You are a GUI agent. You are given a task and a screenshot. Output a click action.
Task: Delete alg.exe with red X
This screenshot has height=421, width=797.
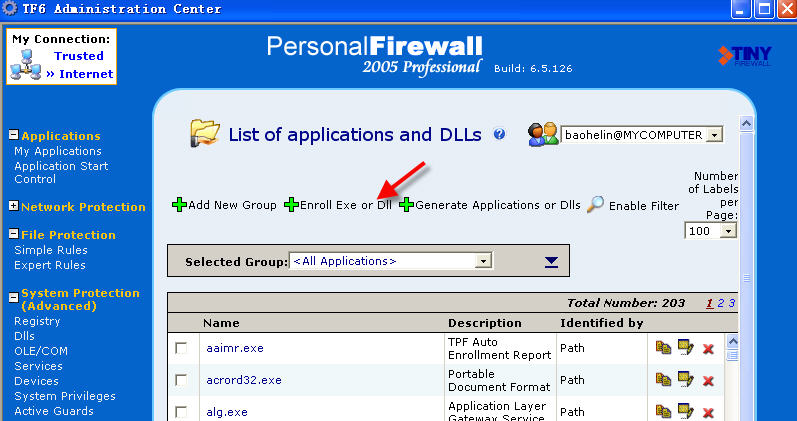(x=708, y=412)
